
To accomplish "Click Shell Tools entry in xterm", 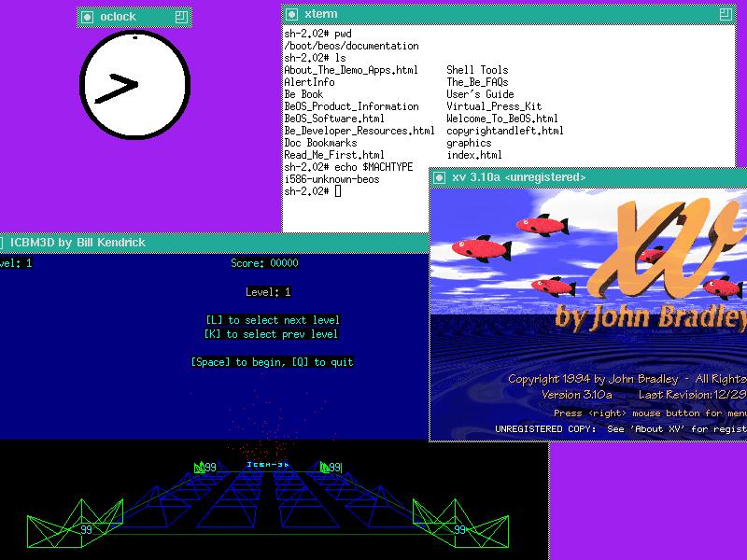I will click(477, 70).
